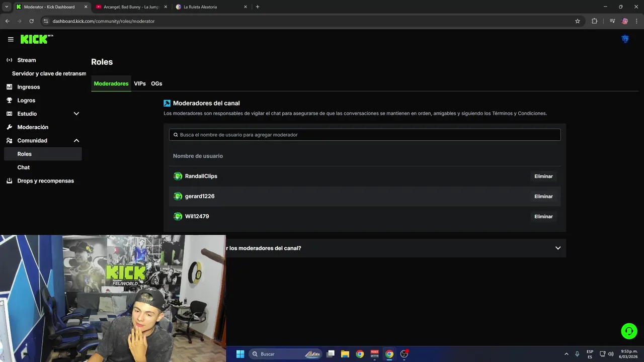The height and width of the screenshot is (362, 644).
Task: Open Voicemeeter from taskbar
Action: point(374,354)
